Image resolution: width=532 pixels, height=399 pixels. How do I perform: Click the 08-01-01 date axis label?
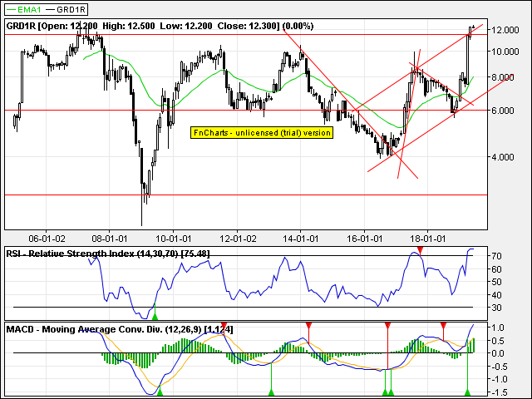110,239
